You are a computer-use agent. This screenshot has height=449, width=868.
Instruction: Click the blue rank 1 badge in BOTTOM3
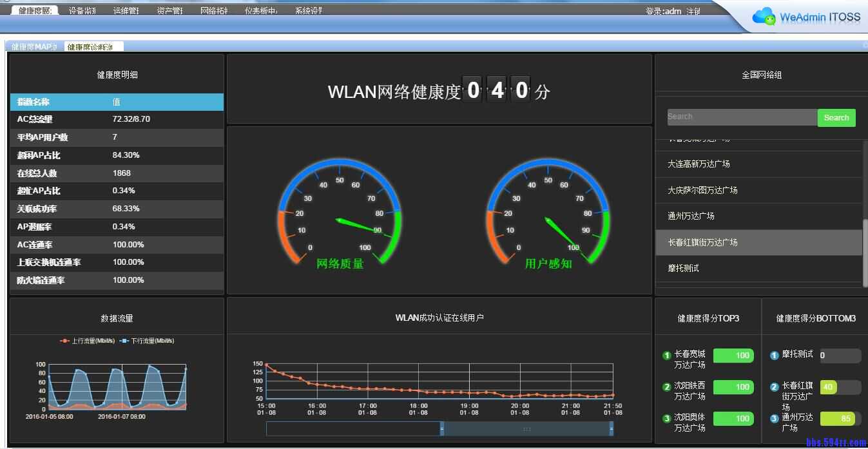pyautogui.click(x=775, y=356)
